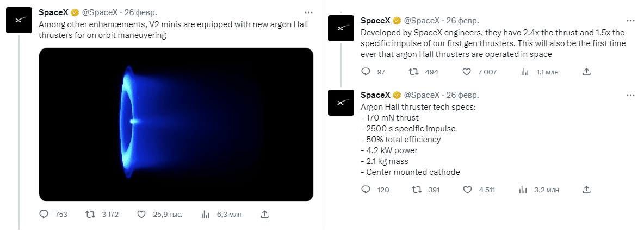Share the "Developed by SpaceX engineers" tweet
Viewport: 644px width, 233px height.
click(x=586, y=72)
